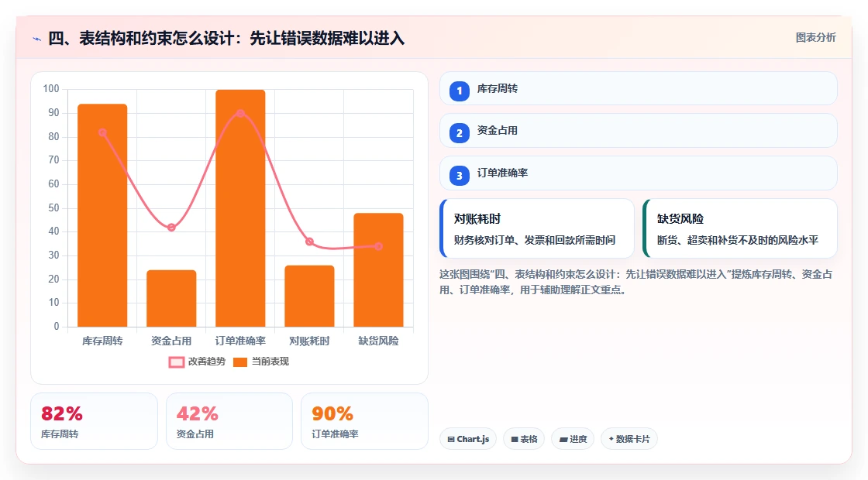Select the 表格 tag
The height and width of the screenshot is (480, 868).
tap(524, 439)
